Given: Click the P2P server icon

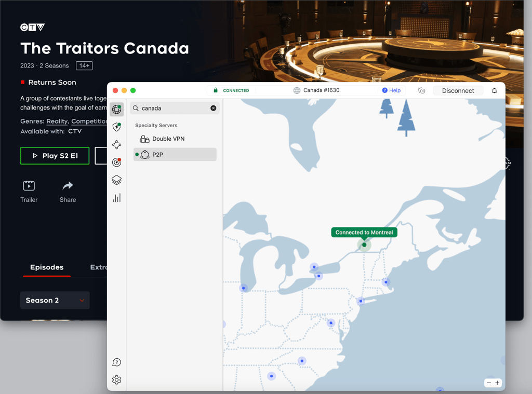Looking at the screenshot, I should [145, 154].
